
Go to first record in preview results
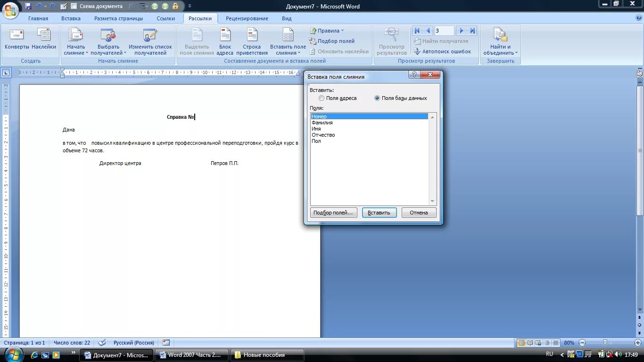coord(417,31)
